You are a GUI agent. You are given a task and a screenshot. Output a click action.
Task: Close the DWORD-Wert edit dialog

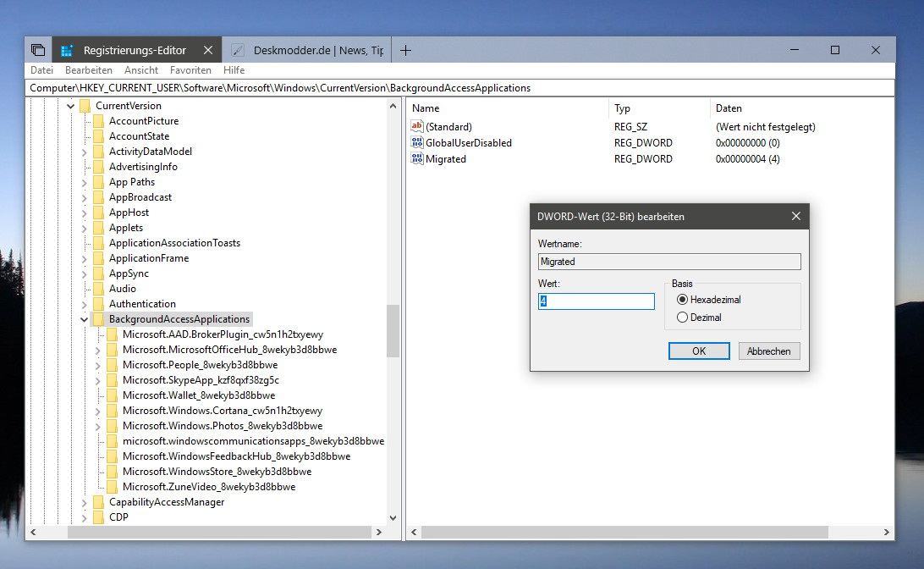[796, 217]
